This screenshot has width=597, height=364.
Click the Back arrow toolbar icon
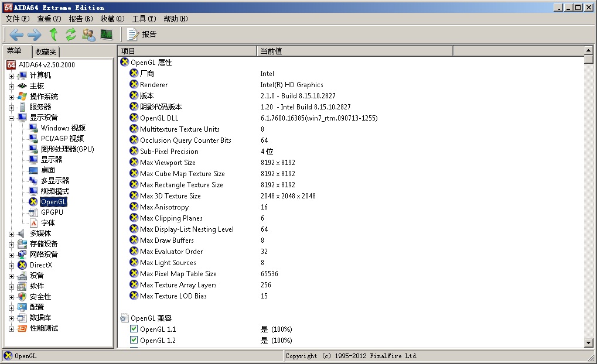pos(16,35)
